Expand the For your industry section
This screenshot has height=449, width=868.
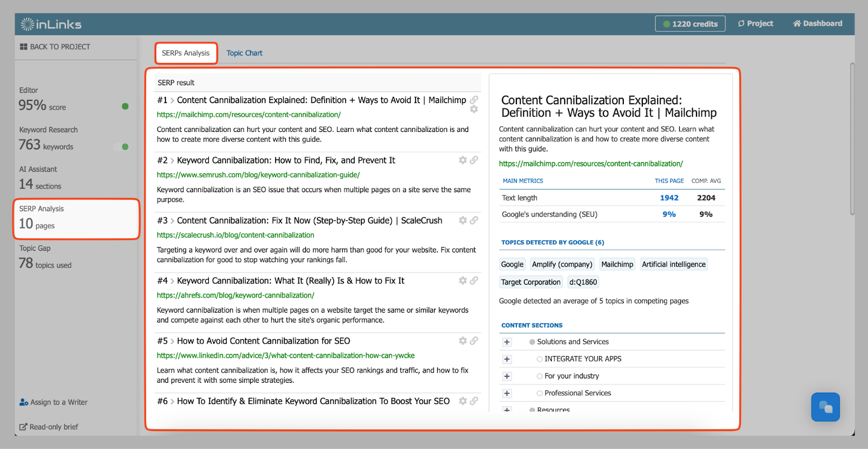pos(507,376)
